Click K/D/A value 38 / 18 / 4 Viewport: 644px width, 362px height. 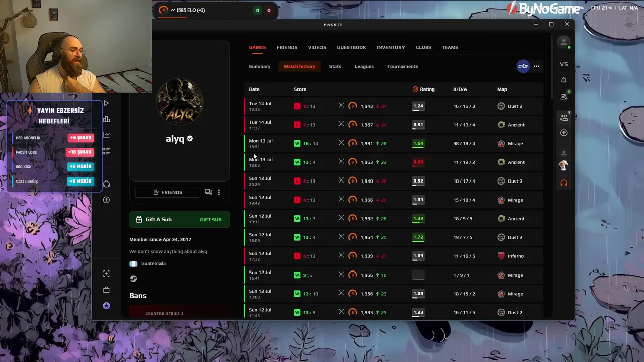click(x=464, y=143)
